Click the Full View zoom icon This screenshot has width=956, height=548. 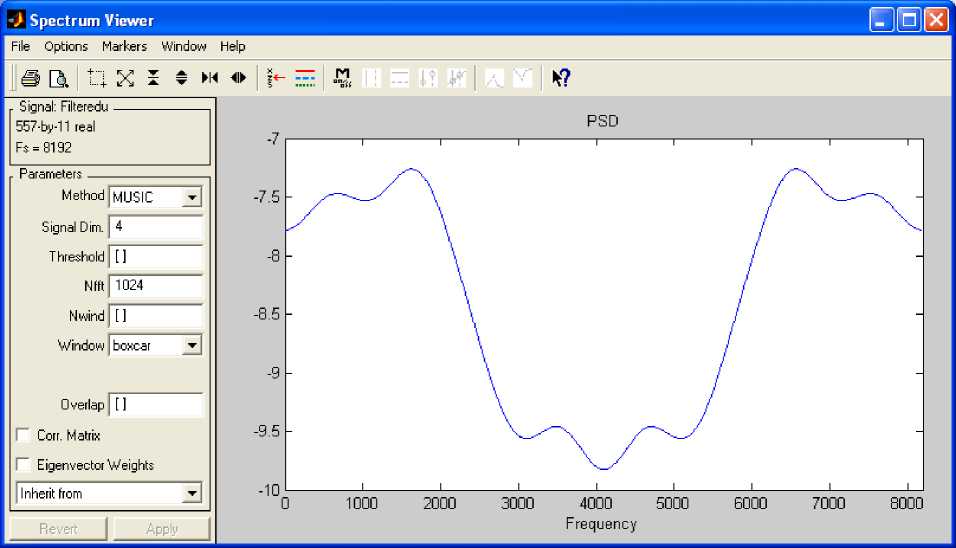pos(125,78)
